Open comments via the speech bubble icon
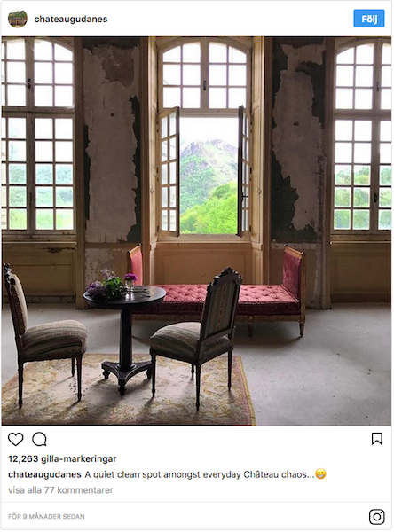The width and height of the screenshot is (394, 532). click(x=39, y=440)
